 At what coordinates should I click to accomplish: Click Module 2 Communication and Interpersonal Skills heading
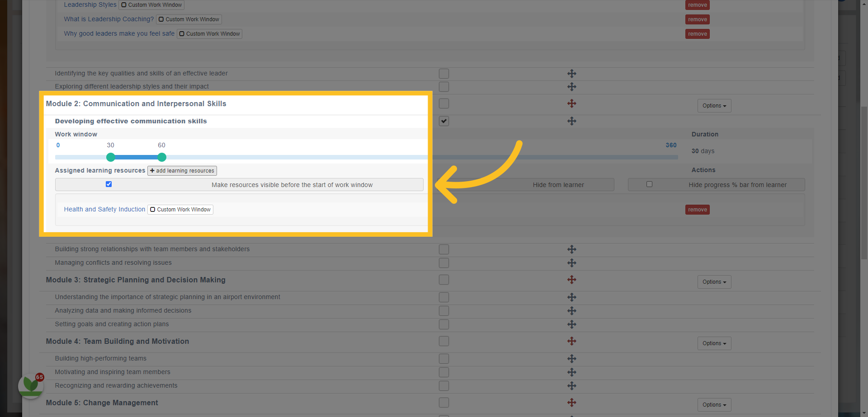(x=136, y=103)
